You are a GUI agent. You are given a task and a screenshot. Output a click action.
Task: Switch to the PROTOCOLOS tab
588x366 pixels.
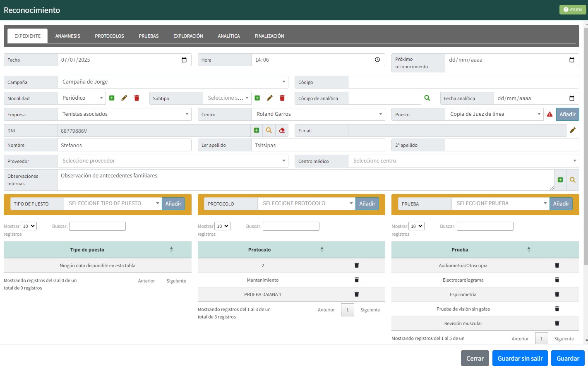pyautogui.click(x=109, y=36)
